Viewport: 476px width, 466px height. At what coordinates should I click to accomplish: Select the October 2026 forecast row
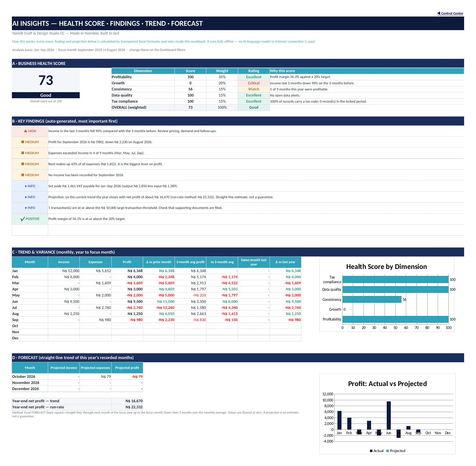(77, 377)
